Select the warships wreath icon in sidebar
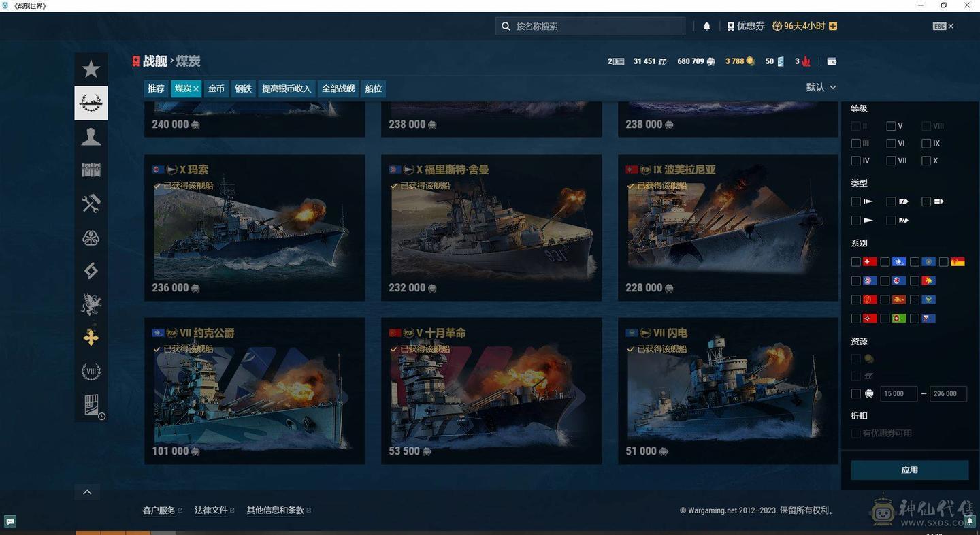 tap(91, 103)
